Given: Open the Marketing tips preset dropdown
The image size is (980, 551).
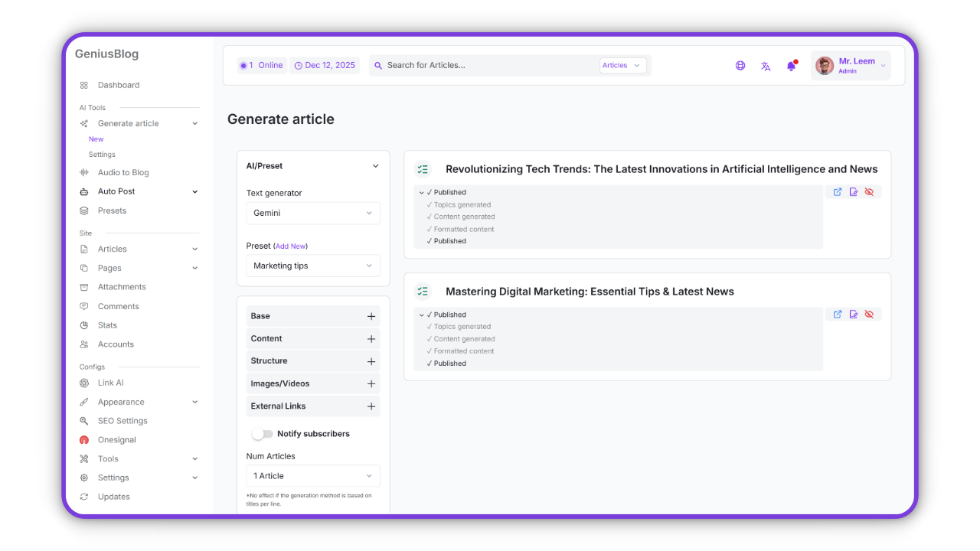Looking at the screenshot, I should [x=313, y=266].
